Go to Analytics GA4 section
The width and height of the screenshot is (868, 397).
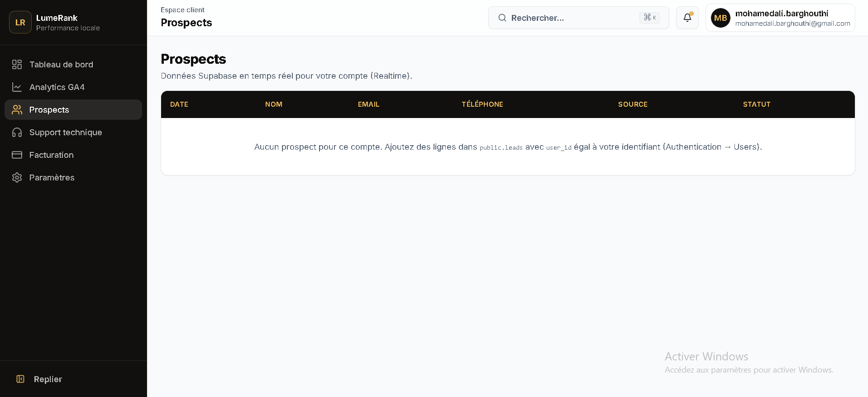click(73, 87)
